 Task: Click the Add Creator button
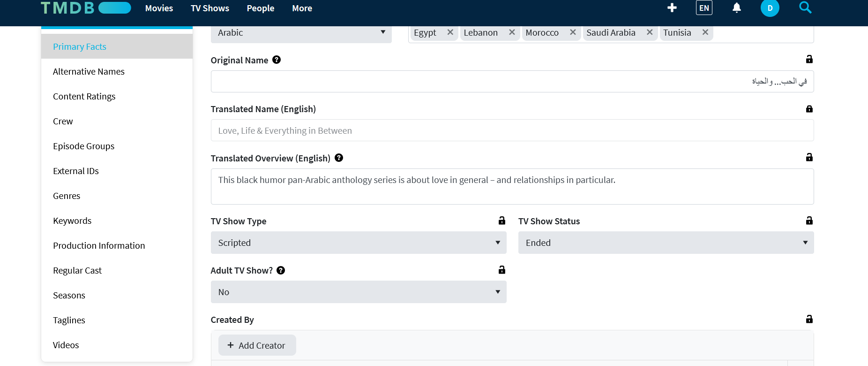coord(257,345)
